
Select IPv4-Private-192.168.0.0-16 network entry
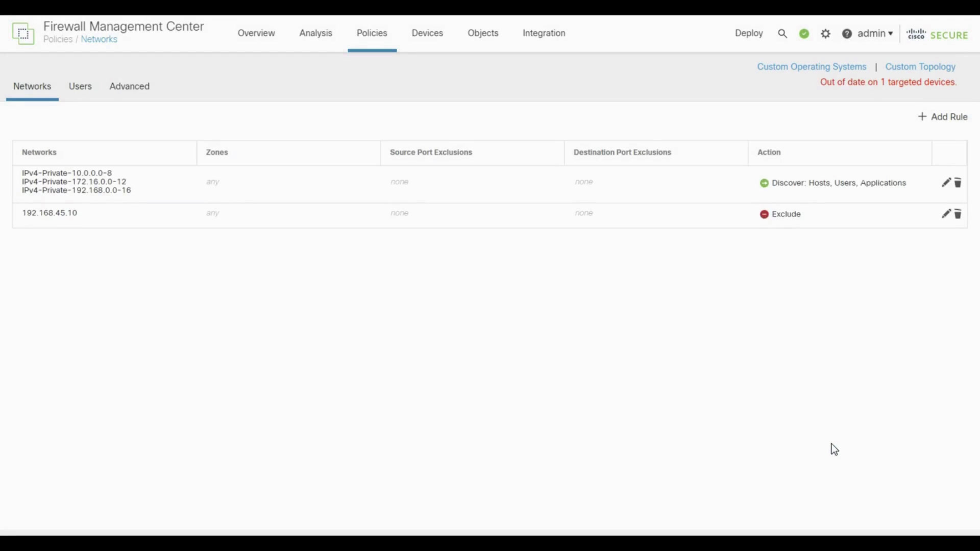(x=77, y=190)
